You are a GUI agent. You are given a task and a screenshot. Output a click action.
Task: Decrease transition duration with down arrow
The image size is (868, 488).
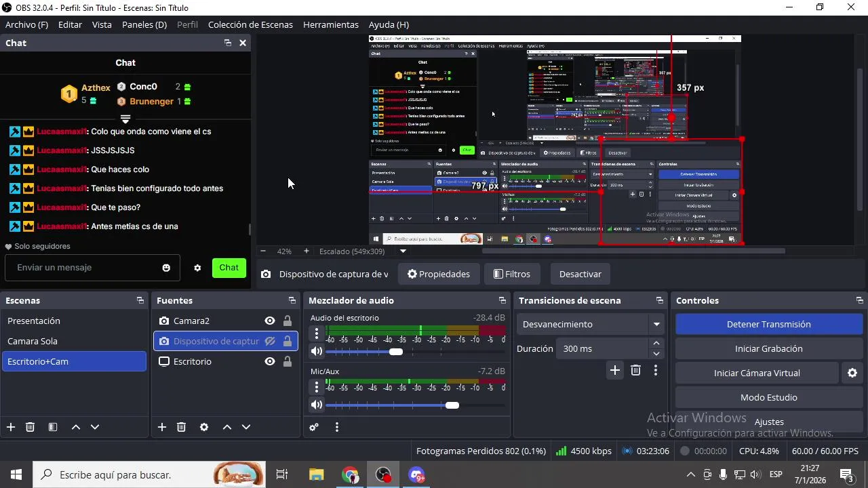(x=656, y=353)
